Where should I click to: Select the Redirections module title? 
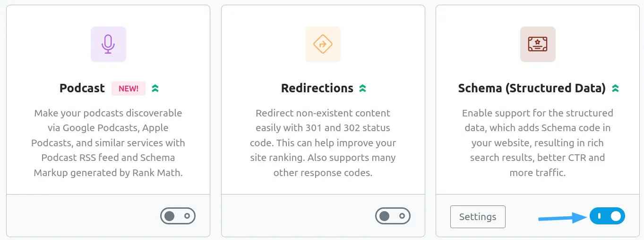point(317,89)
